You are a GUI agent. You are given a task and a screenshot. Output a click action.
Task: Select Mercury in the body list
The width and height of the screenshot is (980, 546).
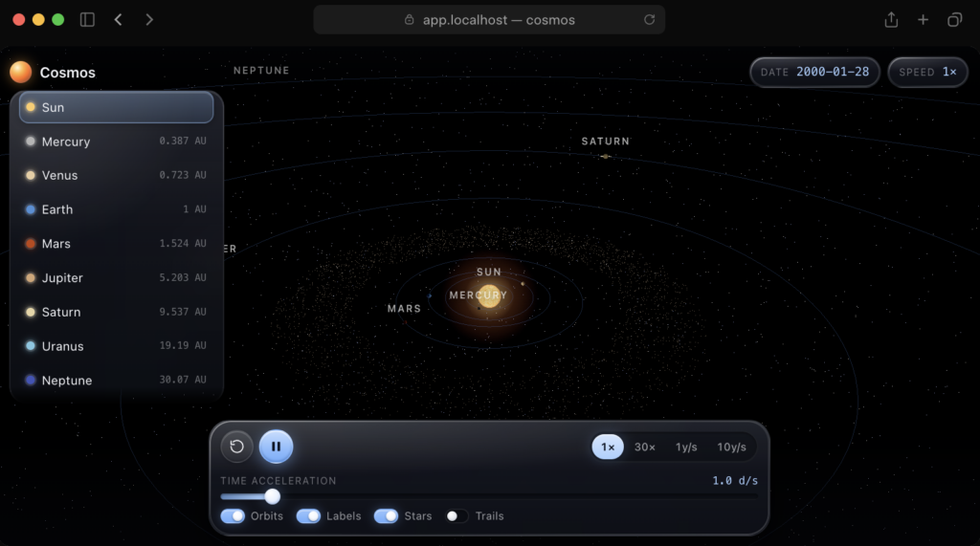click(116, 142)
